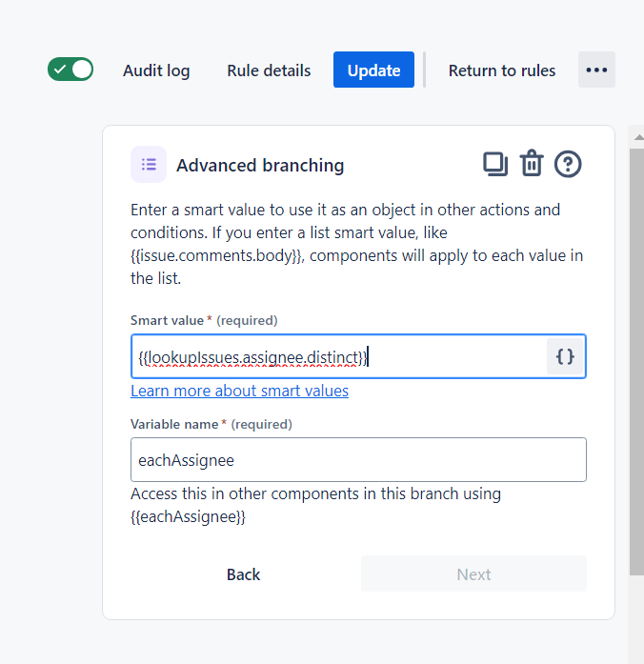644x664 pixels.
Task: Click the Back button
Action: point(244,574)
